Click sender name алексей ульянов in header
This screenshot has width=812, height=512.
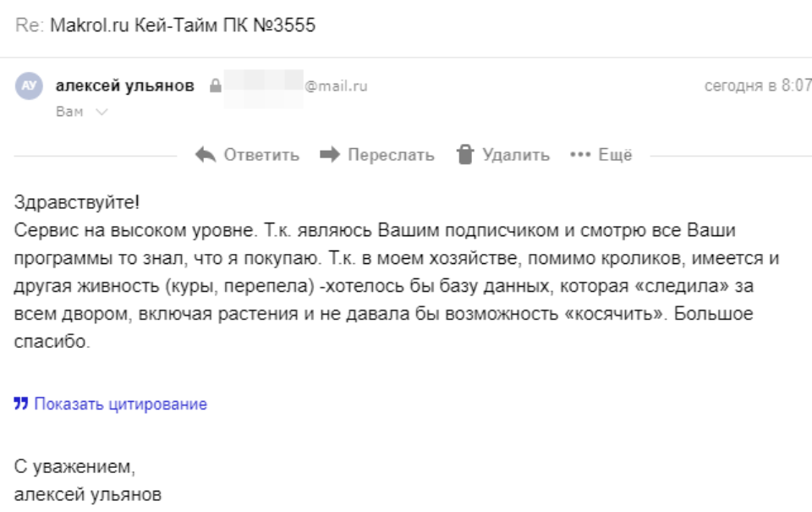tap(124, 85)
